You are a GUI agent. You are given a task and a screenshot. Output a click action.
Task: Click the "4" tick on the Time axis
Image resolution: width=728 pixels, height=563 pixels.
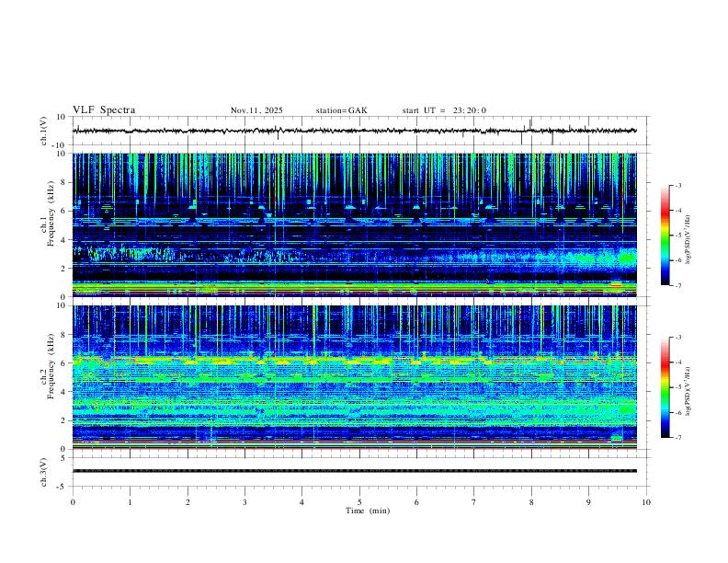pos(301,502)
